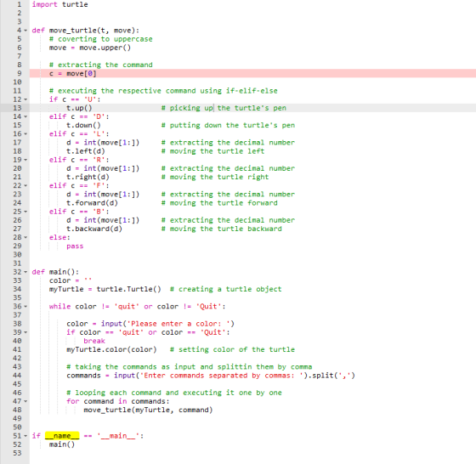476x464 pixels.
Task: Collapse the __name__ check fold arrow on line 51
Action: coord(25,436)
